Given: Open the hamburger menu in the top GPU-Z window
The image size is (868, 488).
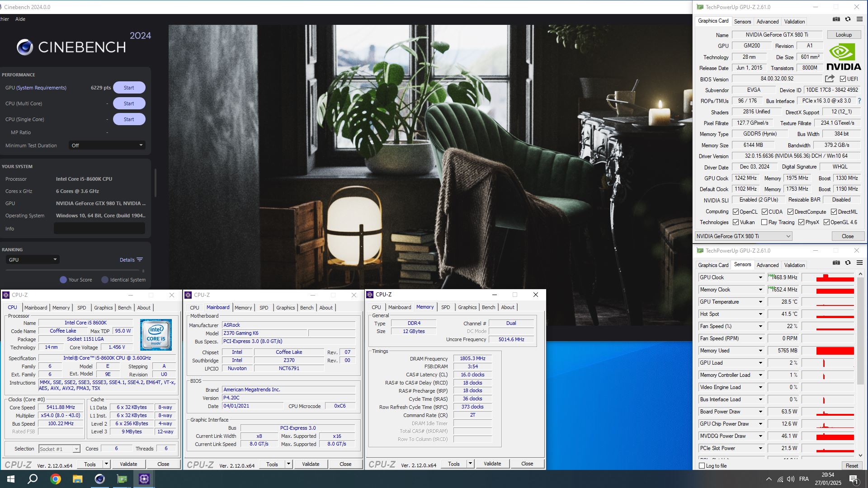Looking at the screenshot, I should (x=859, y=19).
